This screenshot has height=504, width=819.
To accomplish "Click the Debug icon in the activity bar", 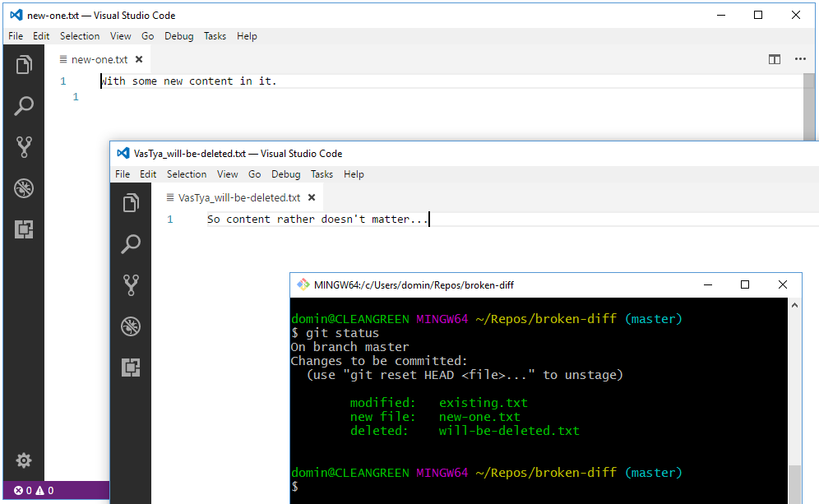I will [23, 188].
